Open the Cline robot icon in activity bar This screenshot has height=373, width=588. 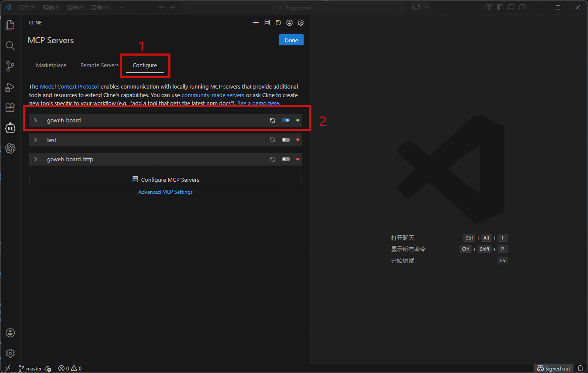(x=10, y=128)
